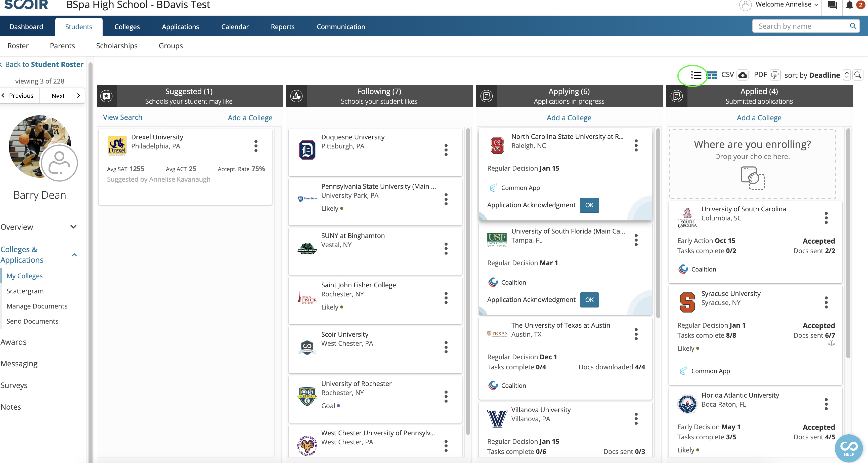Open SUNY at Binghamton options menu
The width and height of the screenshot is (868, 463).
coord(446,249)
